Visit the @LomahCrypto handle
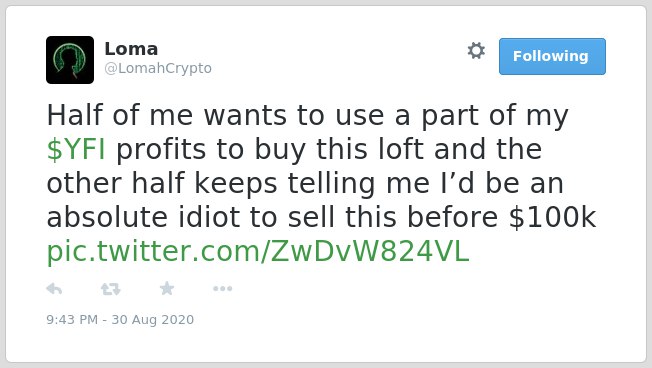 click(x=158, y=68)
